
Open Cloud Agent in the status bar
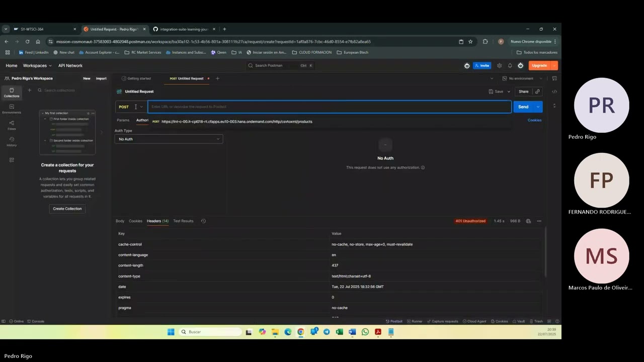pos(474,321)
